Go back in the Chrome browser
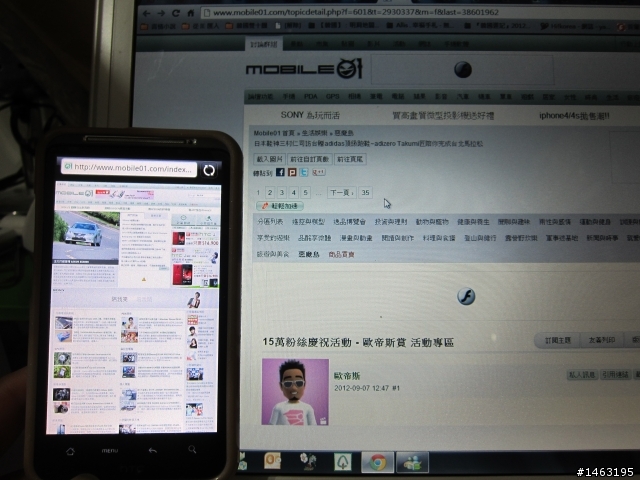The height and width of the screenshot is (480, 640). point(147,13)
